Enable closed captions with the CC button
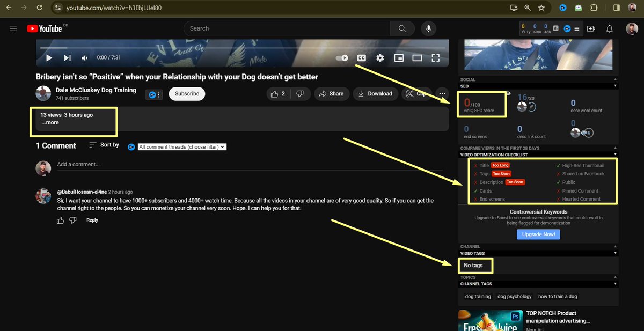 pyautogui.click(x=361, y=57)
